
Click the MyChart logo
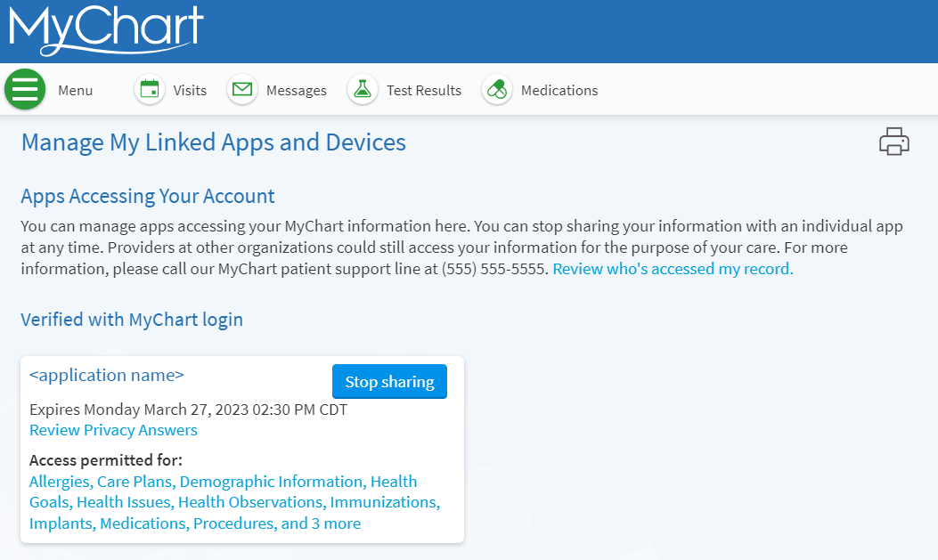(x=107, y=30)
